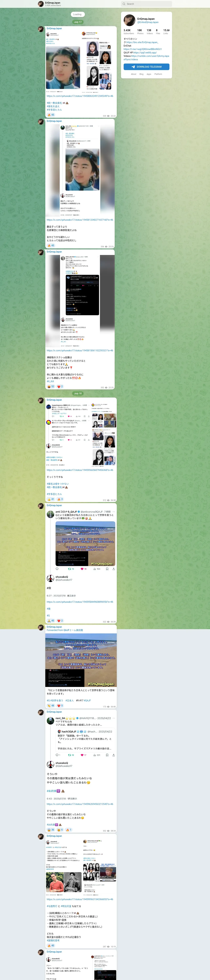Click the Download Telegram button
The image size is (210, 980).
[x=146, y=67]
